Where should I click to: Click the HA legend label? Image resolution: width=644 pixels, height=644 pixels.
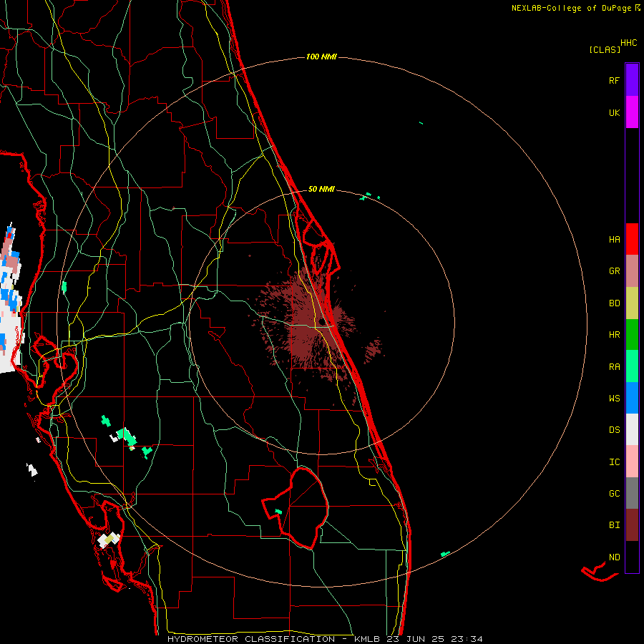[614, 240]
